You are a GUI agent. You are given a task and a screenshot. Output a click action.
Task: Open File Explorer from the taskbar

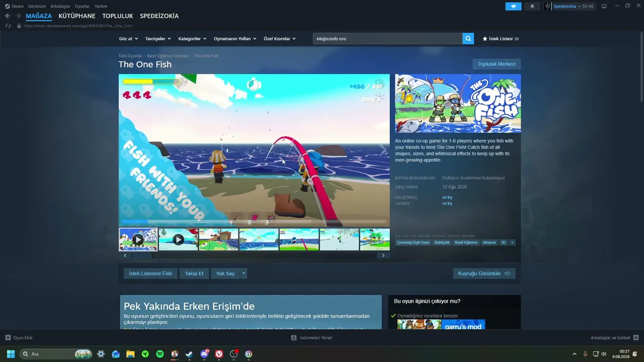tap(130, 354)
